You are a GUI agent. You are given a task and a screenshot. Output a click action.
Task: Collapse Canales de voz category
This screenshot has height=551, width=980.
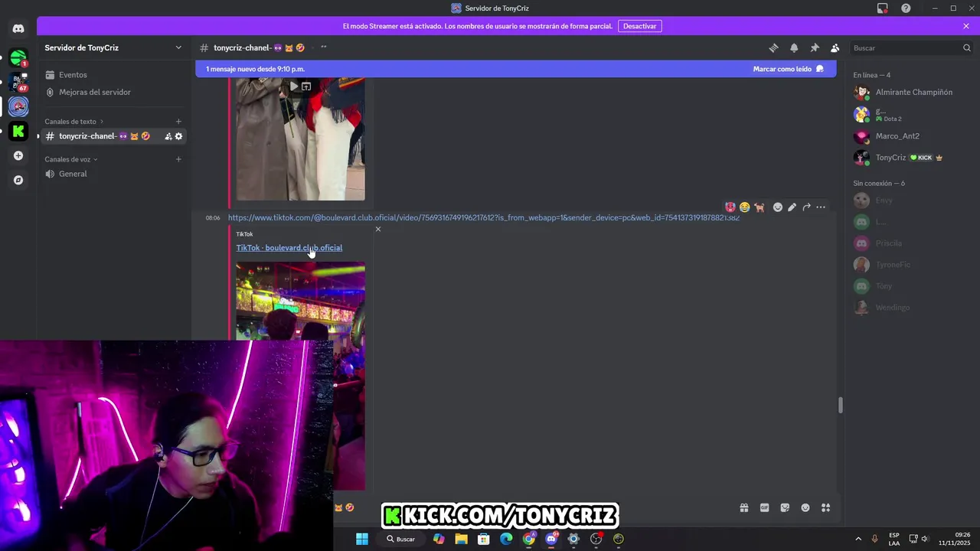tap(70, 159)
